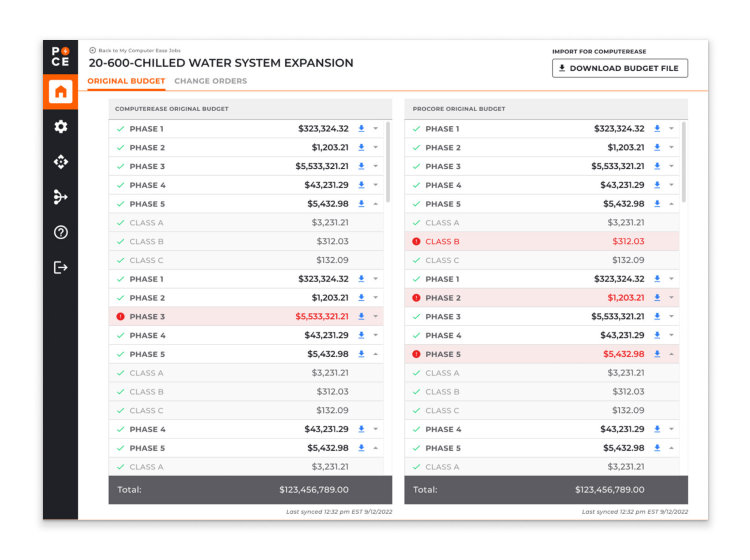The height and width of the screenshot is (560, 750).
Task: Click the download icon of first Procore Phase 1
Action: click(x=657, y=129)
